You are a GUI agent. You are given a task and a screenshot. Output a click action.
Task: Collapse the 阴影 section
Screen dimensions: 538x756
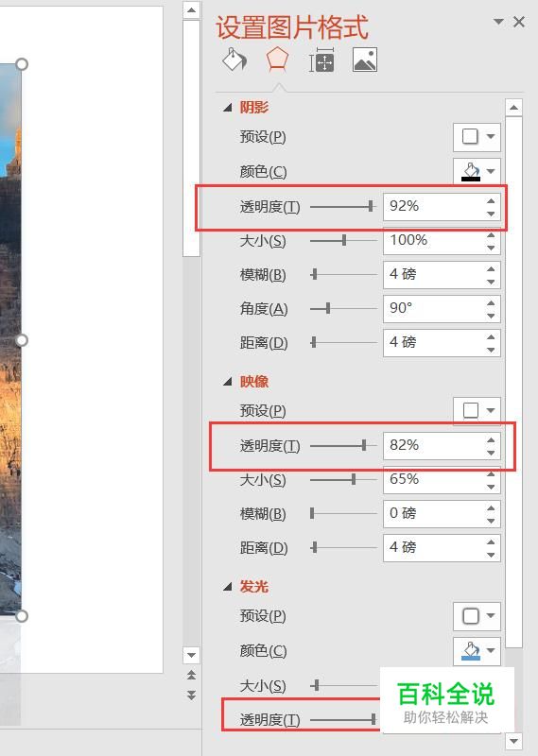(x=227, y=108)
